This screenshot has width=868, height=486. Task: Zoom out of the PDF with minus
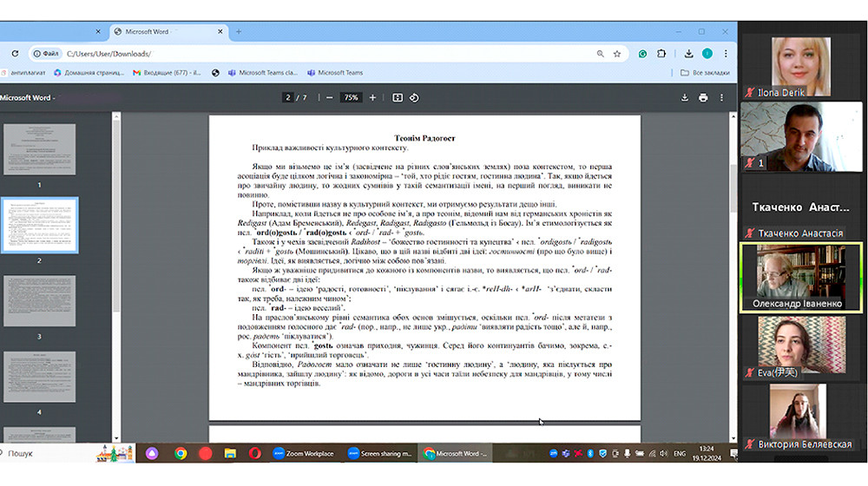[x=329, y=97]
